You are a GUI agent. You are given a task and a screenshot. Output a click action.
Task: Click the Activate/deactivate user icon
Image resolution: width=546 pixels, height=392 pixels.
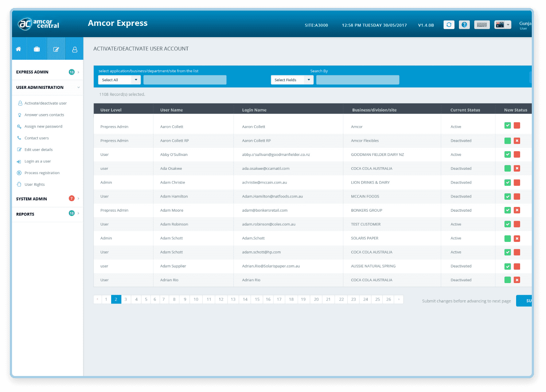click(x=20, y=103)
